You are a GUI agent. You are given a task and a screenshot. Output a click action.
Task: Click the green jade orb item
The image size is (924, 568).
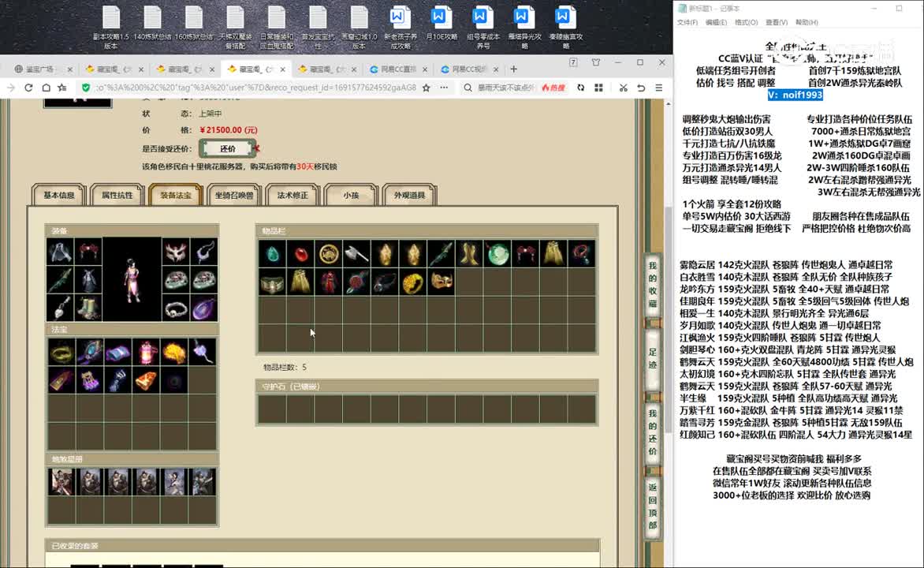pos(498,253)
